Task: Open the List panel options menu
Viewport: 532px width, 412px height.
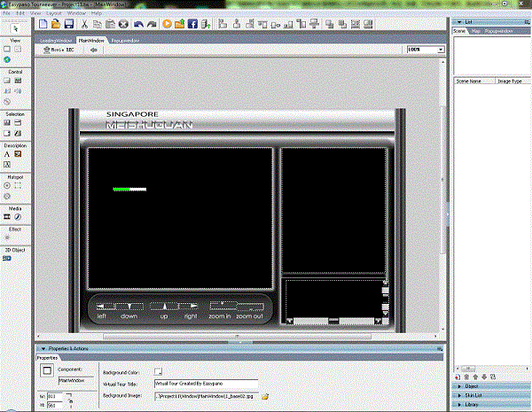Action: click(x=527, y=22)
